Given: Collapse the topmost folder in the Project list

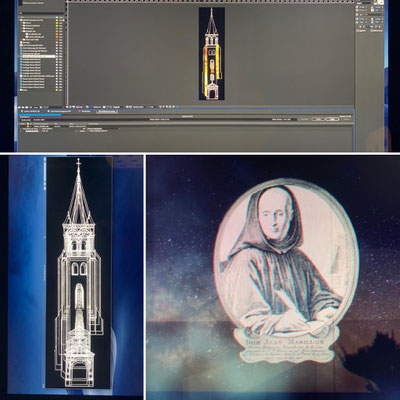Looking at the screenshot, I should (x=19, y=20).
